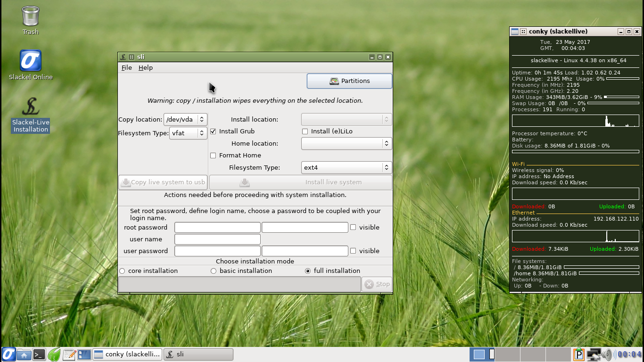Screen dimensions: 644x362
Task: Open the Slackel Online desktop icon
Action: (31, 65)
